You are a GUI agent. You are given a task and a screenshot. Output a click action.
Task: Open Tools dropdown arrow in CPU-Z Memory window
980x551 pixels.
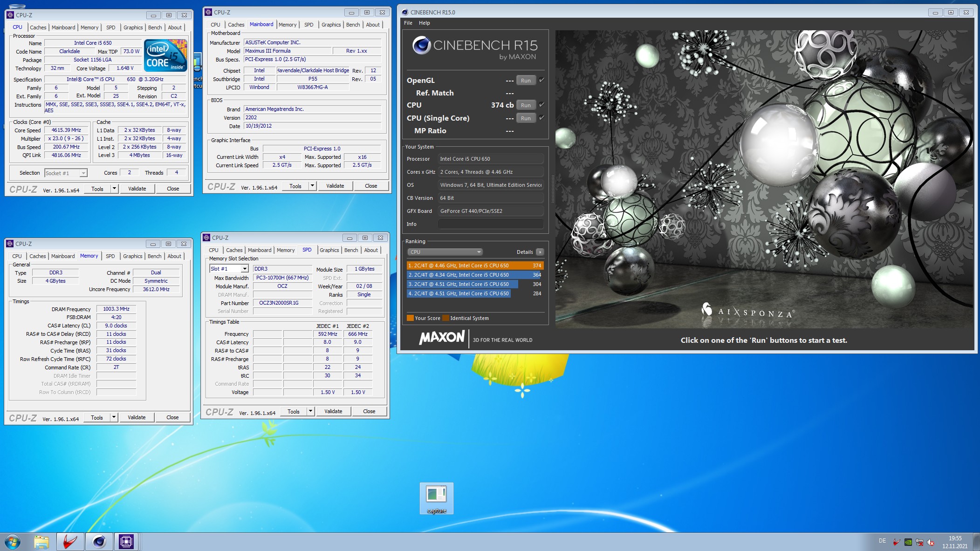pos(114,417)
